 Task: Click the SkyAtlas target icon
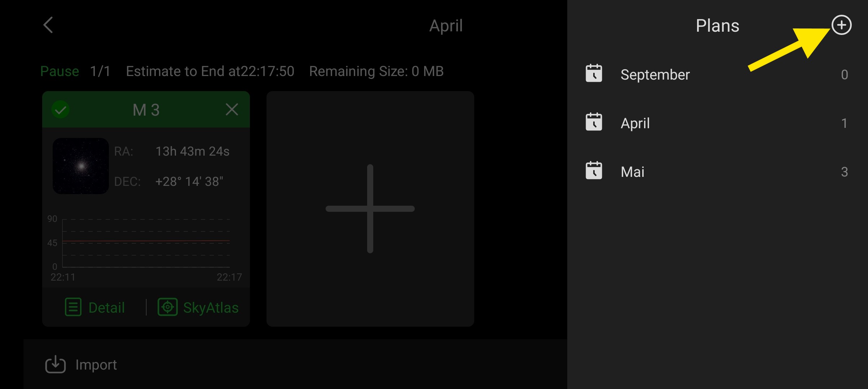167,307
